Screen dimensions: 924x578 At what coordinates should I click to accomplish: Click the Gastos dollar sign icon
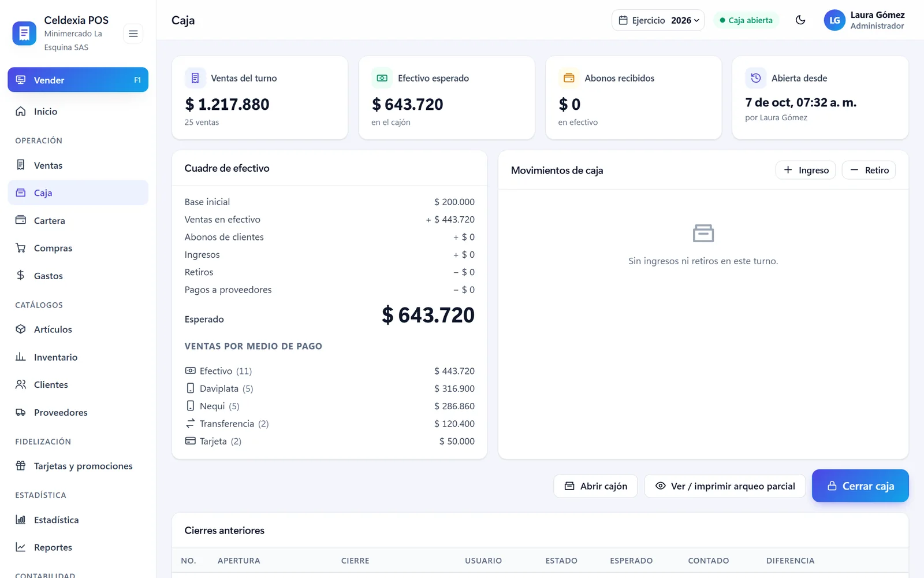point(21,276)
